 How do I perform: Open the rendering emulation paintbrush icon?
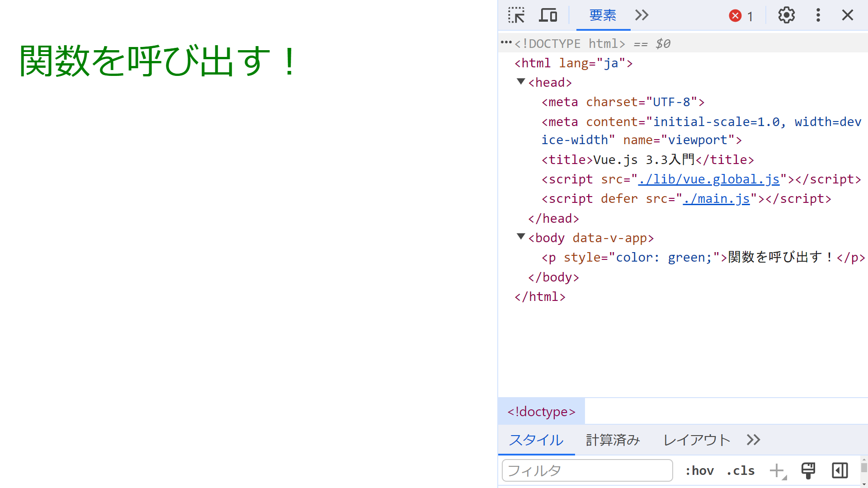coord(808,470)
